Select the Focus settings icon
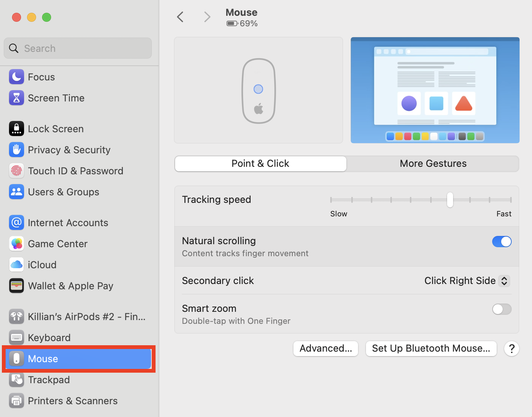Viewport: 532px width, 417px height. click(17, 77)
